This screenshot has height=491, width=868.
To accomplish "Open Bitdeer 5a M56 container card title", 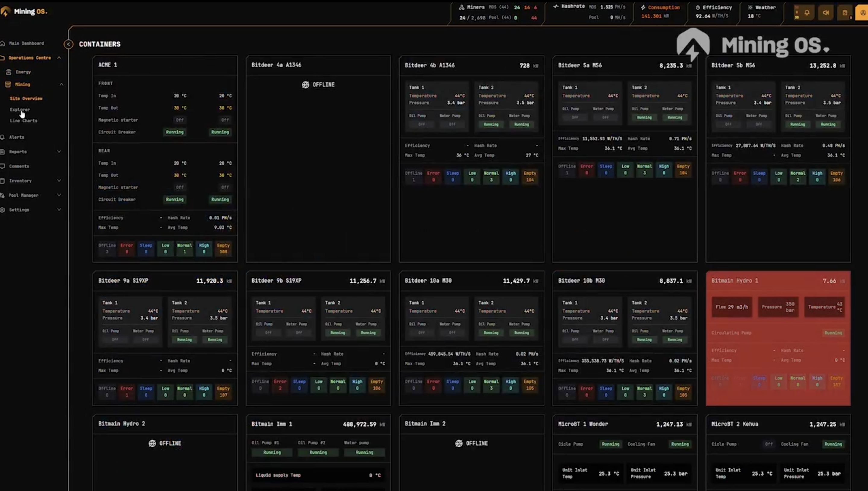I will point(580,65).
